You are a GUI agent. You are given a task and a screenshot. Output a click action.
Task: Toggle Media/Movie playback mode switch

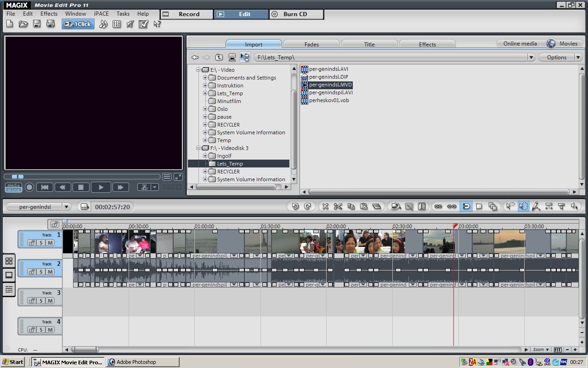[13, 187]
